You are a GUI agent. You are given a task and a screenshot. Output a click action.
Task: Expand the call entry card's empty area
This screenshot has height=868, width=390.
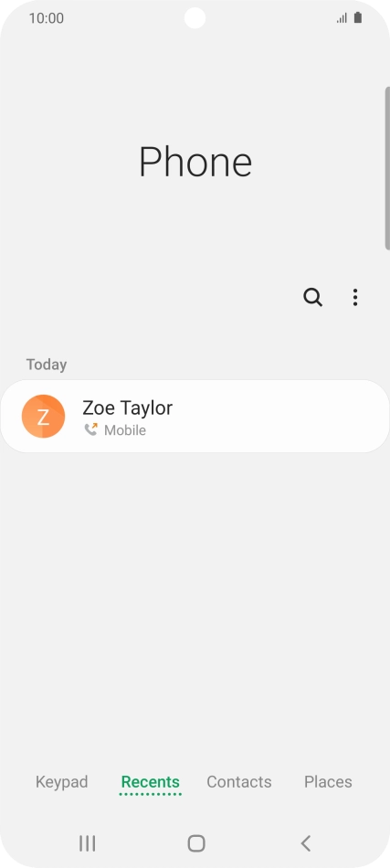(277, 417)
